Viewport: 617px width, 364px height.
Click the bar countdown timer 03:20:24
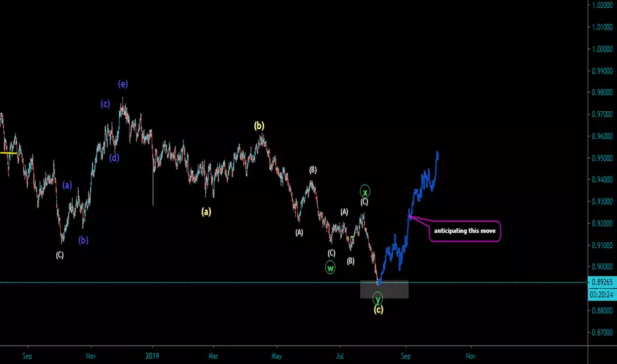tap(602, 295)
